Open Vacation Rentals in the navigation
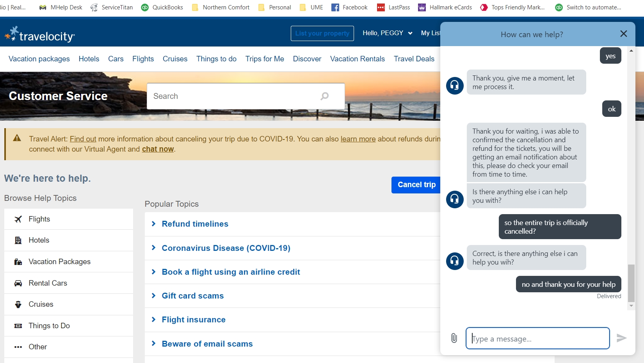This screenshot has width=644, height=363. tap(358, 59)
